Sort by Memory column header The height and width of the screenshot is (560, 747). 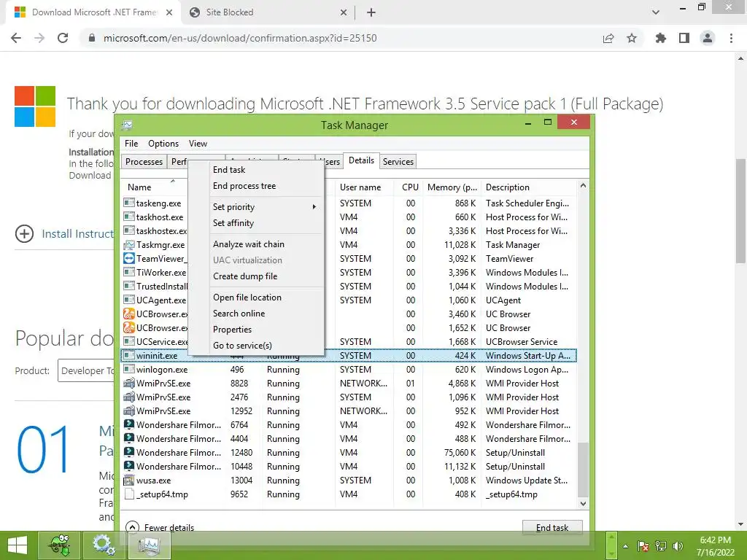coord(452,187)
